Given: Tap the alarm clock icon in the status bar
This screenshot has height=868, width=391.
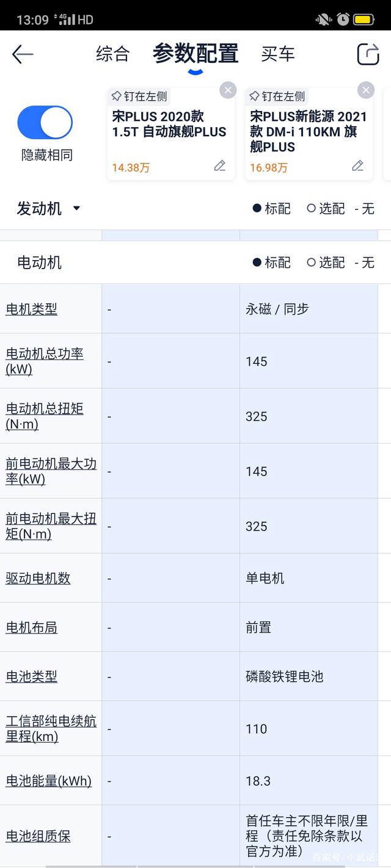Looking at the screenshot, I should point(343,19).
